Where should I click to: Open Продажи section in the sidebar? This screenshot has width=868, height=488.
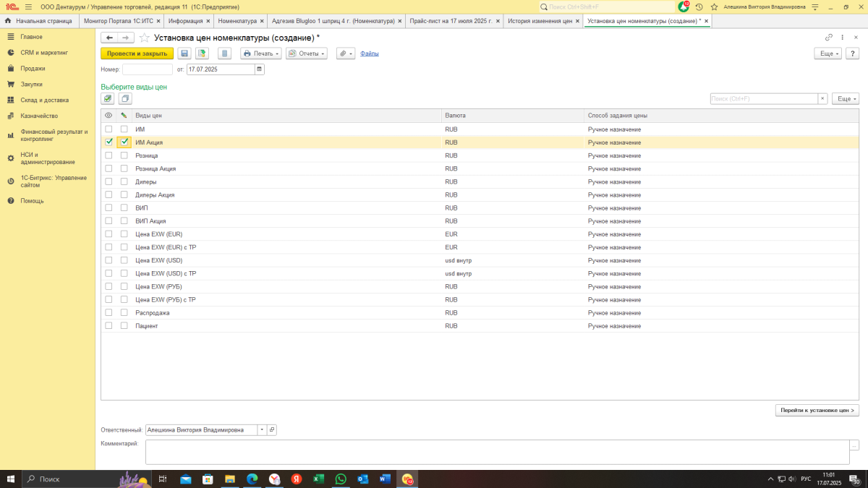tap(33, 69)
